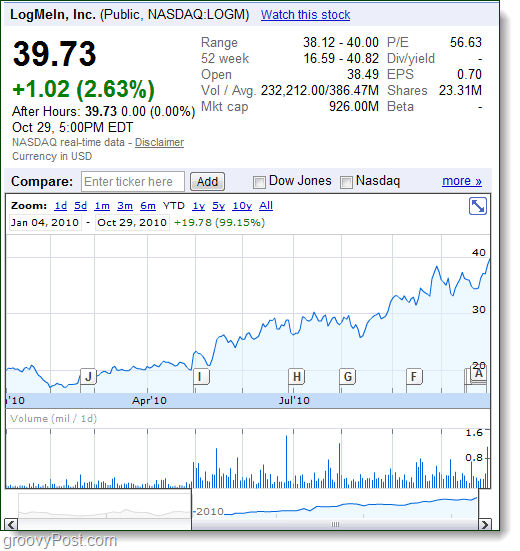Click the Enter ticker here field

132,182
